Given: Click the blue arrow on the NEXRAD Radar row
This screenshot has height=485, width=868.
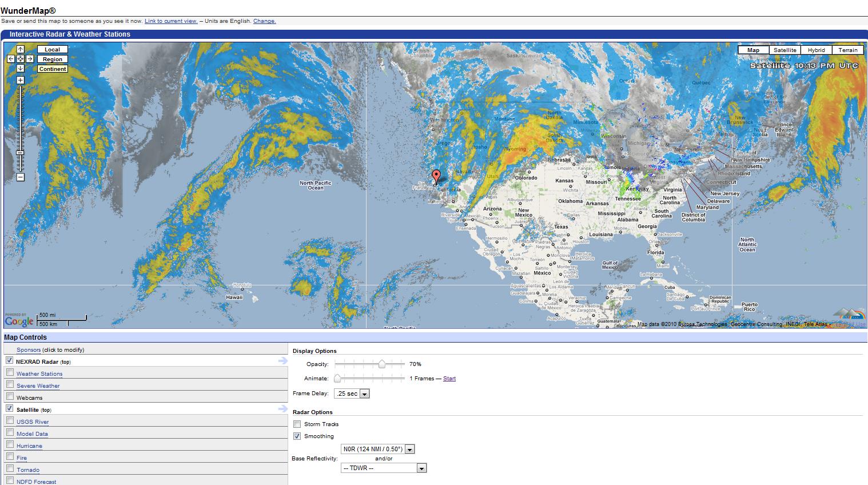Looking at the screenshot, I should pos(282,361).
